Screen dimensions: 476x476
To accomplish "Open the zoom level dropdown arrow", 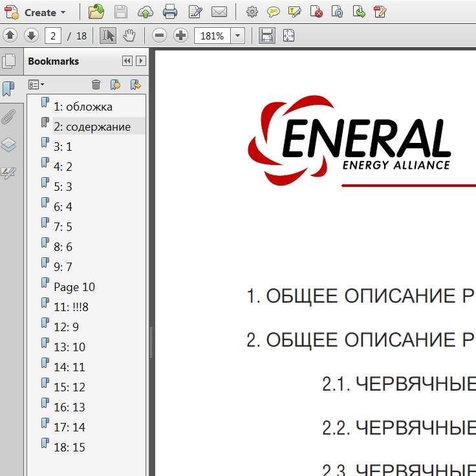I will 238,36.
